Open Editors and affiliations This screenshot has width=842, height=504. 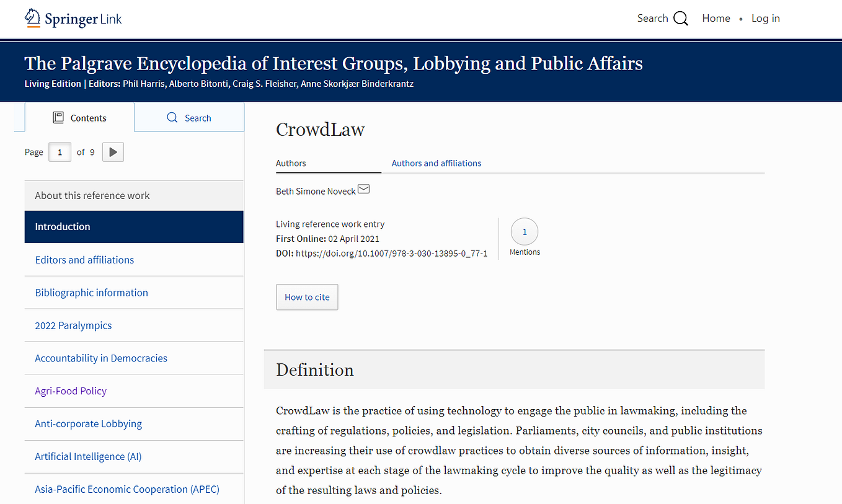tap(134, 260)
